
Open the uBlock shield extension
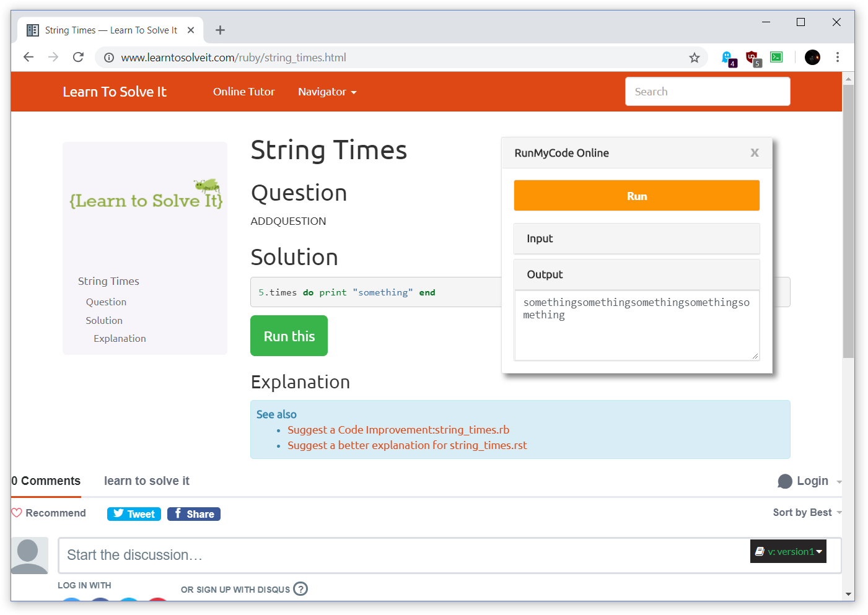pos(753,58)
